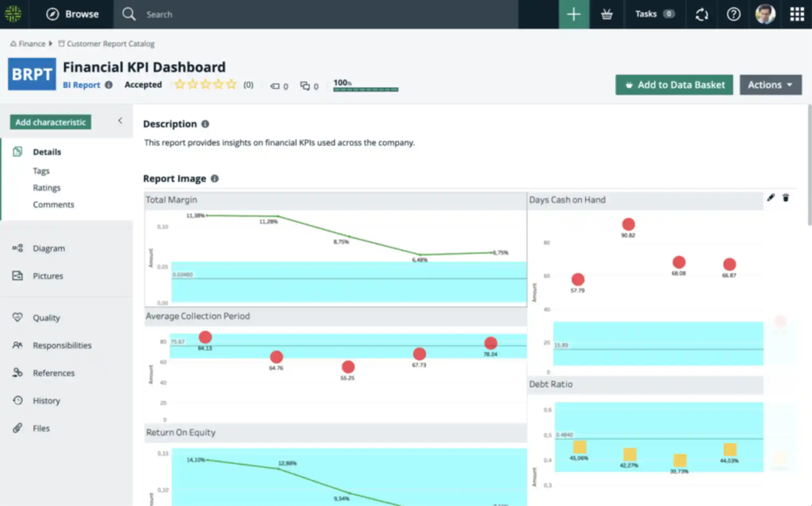
Task: Delete report image with trash icon
Action: [x=786, y=198]
